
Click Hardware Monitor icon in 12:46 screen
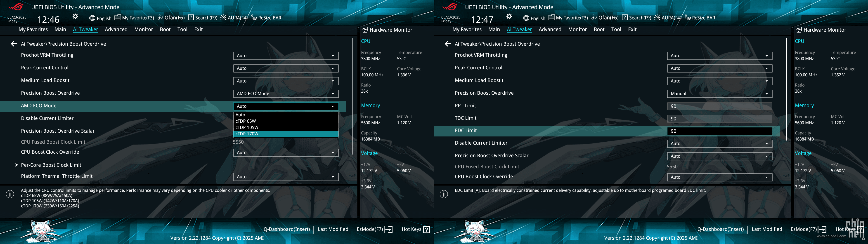click(x=364, y=30)
